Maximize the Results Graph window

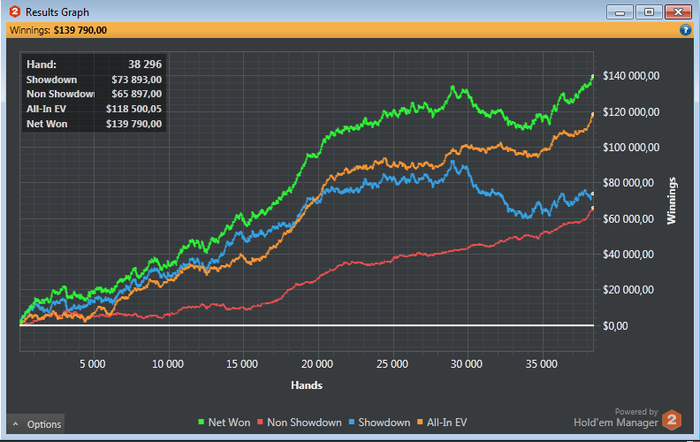pyautogui.click(x=649, y=12)
